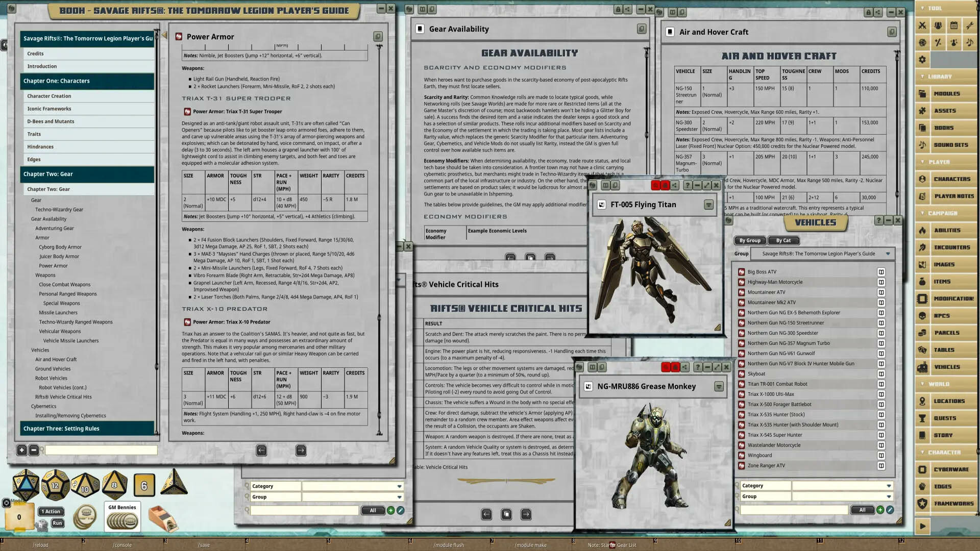Viewport: 980px width, 551px height.
Task: Open the Encounters sidebar panel
Action: click(x=951, y=247)
